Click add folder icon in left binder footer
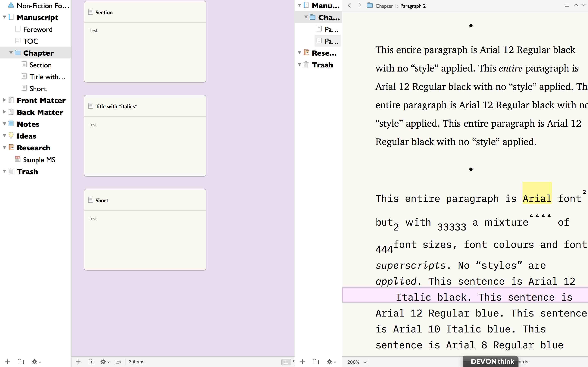The width and height of the screenshot is (588, 367). [21, 362]
